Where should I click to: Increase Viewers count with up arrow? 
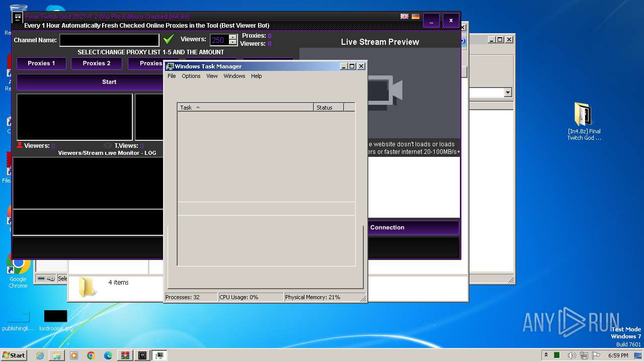(232, 37)
